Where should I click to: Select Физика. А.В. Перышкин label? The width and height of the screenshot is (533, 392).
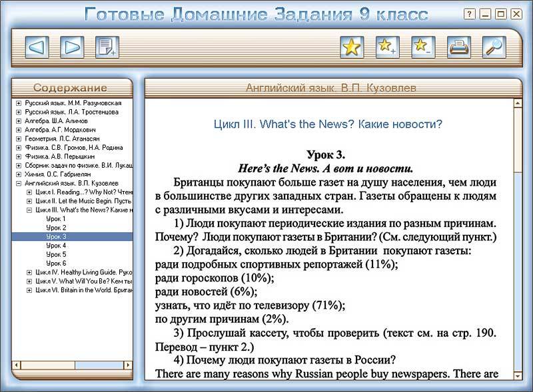tap(60, 156)
